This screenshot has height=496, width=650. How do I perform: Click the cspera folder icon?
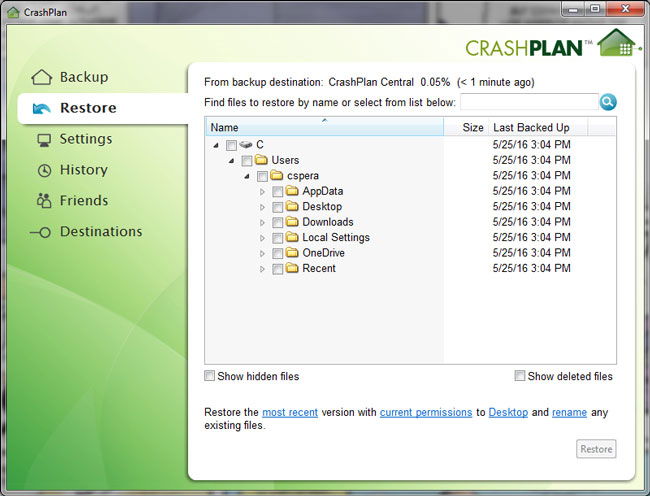coord(276,175)
